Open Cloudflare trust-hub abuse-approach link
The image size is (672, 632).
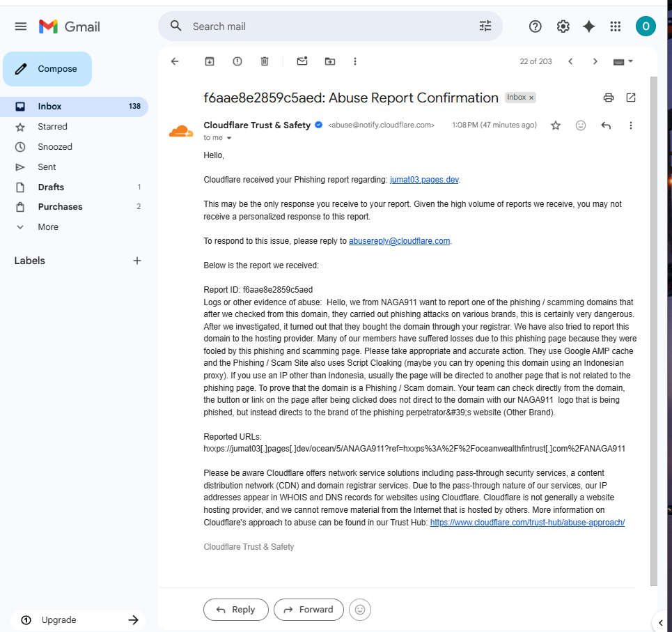[527, 522]
